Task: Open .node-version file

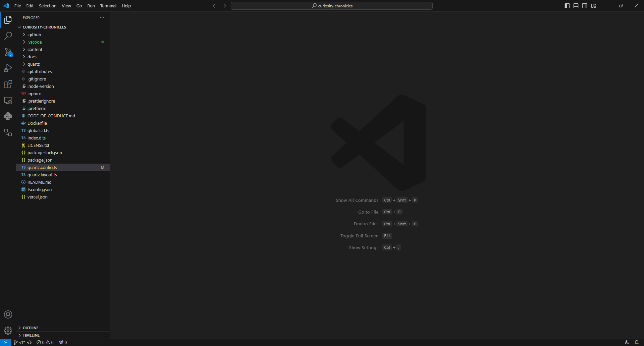Action: pos(63,86)
